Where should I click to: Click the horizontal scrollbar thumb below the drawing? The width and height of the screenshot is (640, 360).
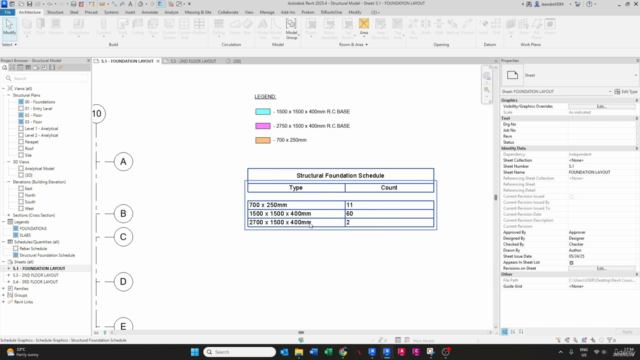tap(301, 332)
